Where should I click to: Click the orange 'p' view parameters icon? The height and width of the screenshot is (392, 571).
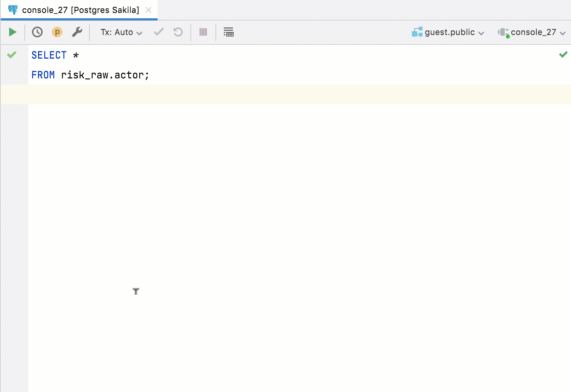(x=57, y=32)
